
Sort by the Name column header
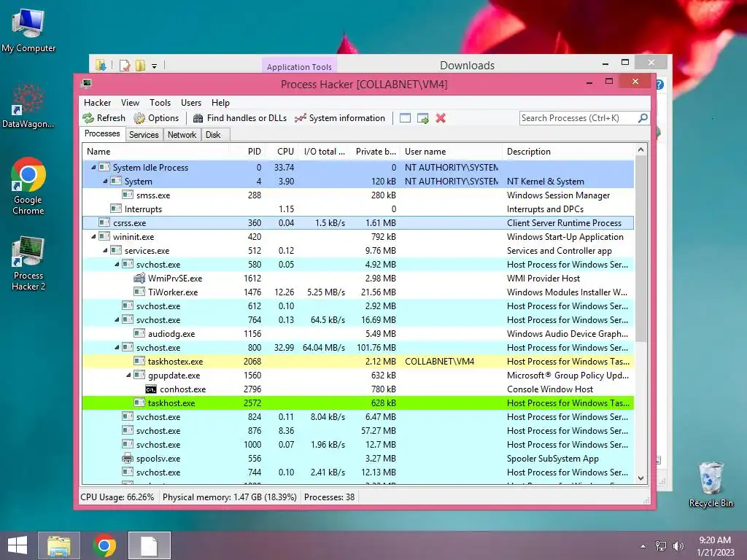pyautogui.click(x=155, y=152)
